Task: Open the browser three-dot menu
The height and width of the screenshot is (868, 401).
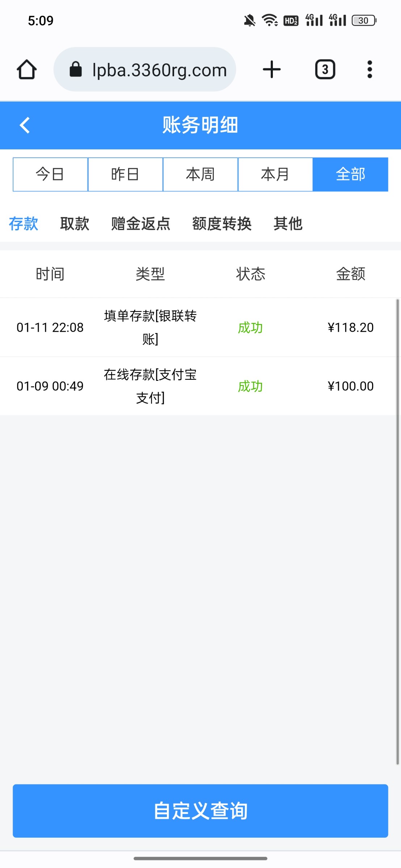Action: [x=370, y=69]
